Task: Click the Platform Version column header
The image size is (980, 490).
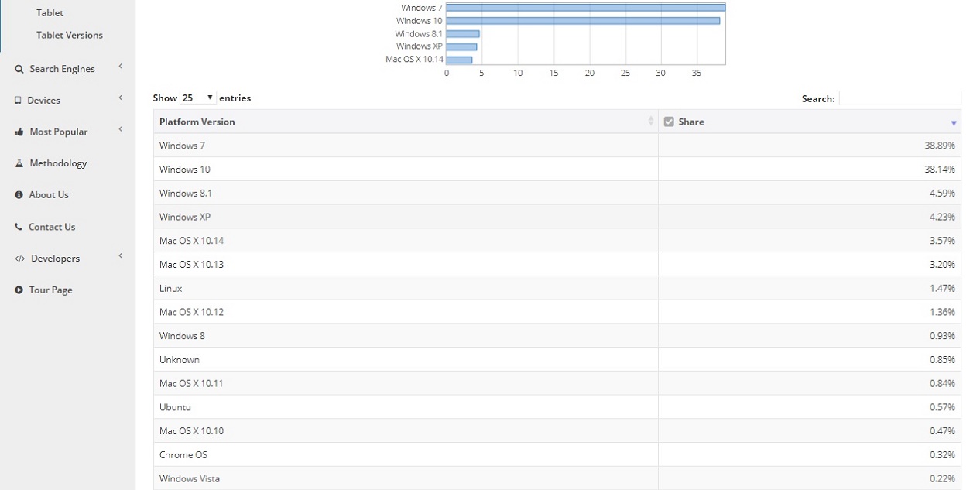Action: pos(406,122)
